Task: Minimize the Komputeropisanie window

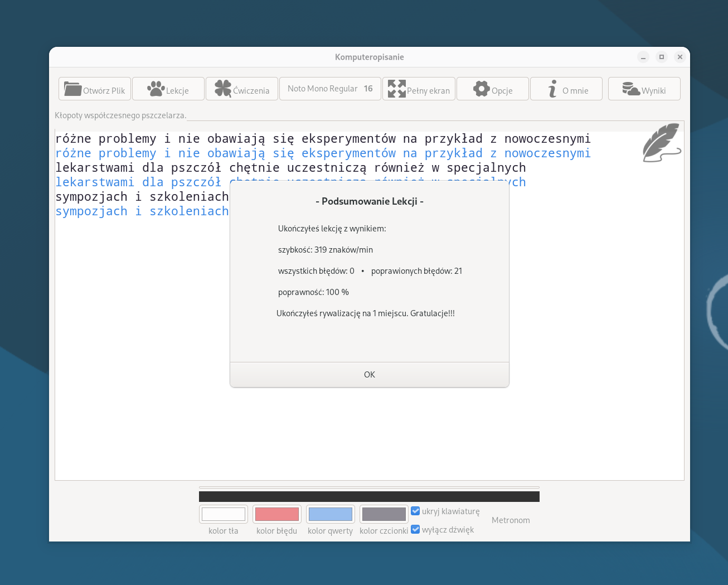Action: pos(643,57)
